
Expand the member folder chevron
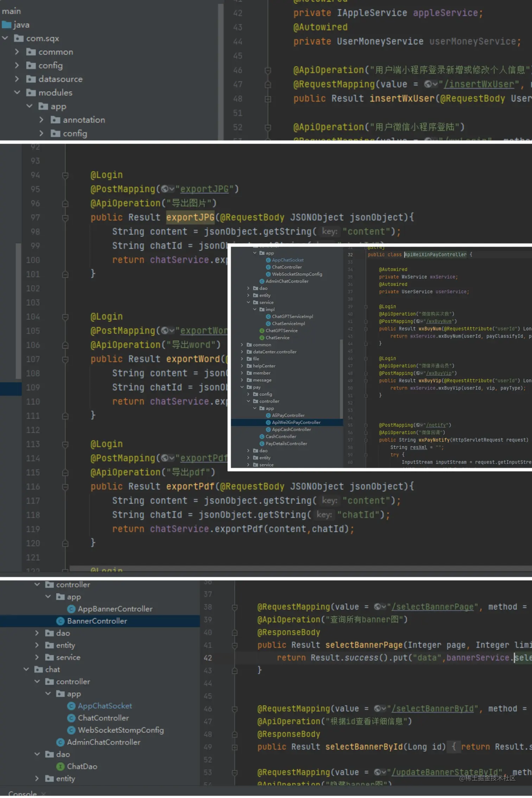(x=242, y=373)
